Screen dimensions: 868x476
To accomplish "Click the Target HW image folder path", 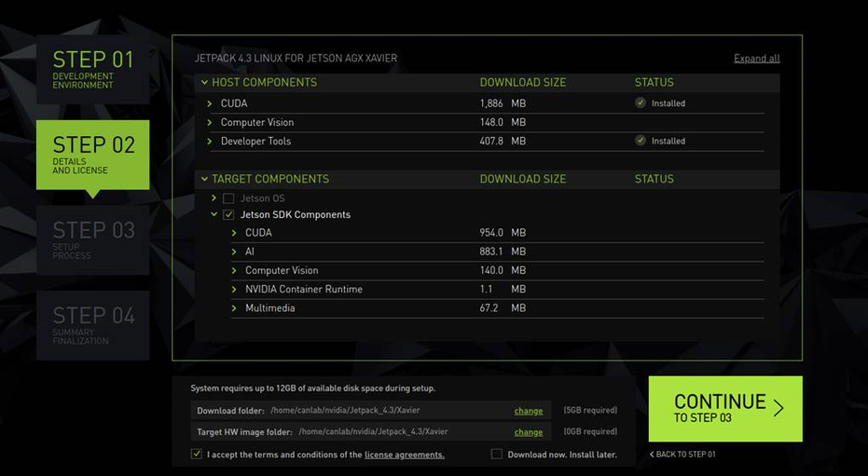I will (373, 431).
